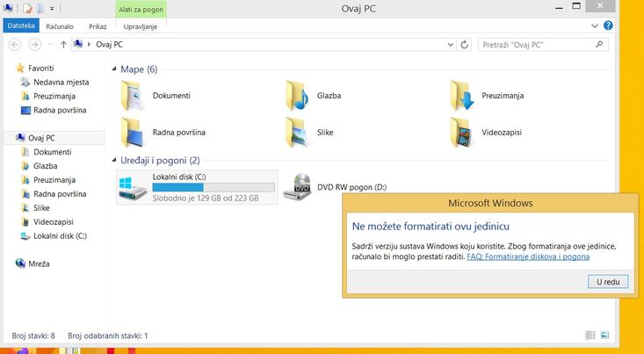Switch to large icons view in status bar

(604, 336)
